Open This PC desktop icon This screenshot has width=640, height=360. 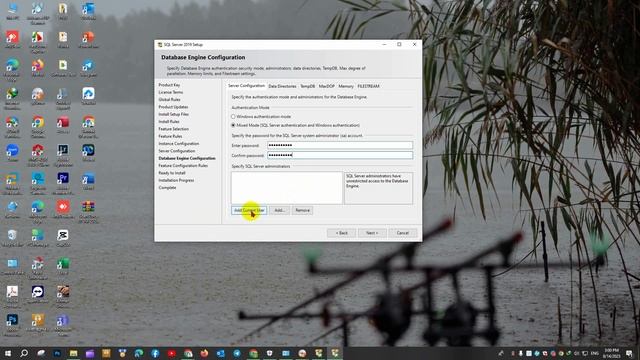click(12, 11)
